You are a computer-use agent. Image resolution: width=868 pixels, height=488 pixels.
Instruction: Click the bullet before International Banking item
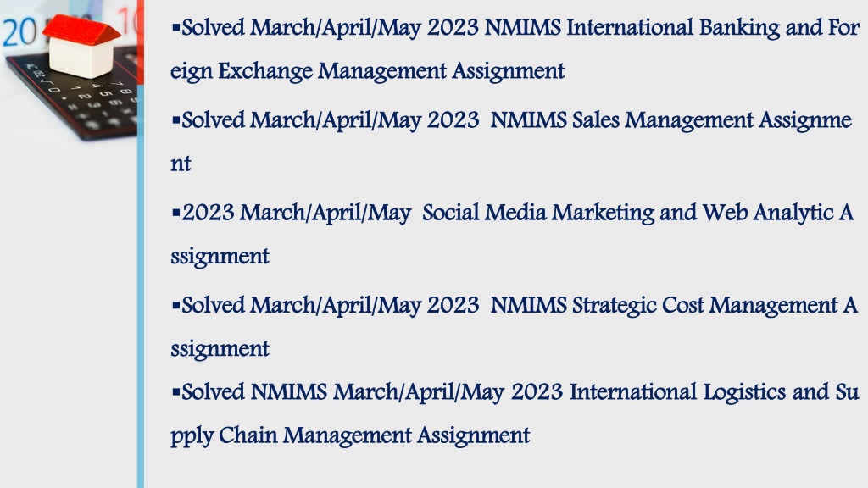[x=176, y=27]
